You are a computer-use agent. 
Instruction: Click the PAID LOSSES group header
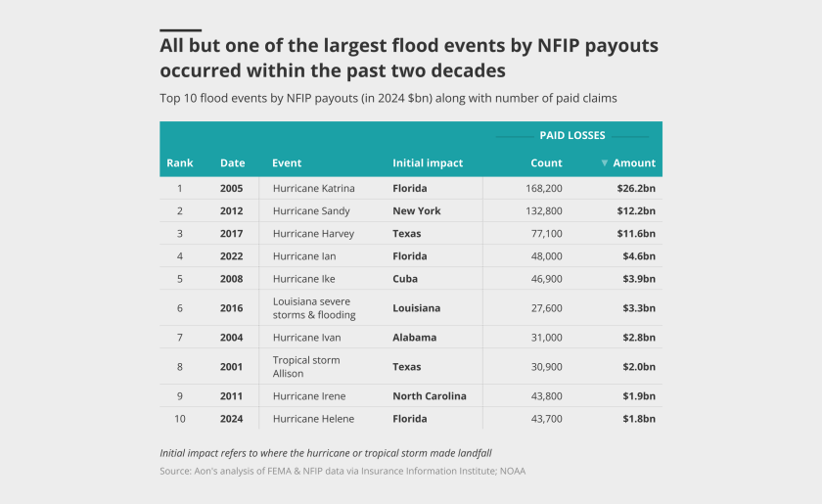(572, 135)
